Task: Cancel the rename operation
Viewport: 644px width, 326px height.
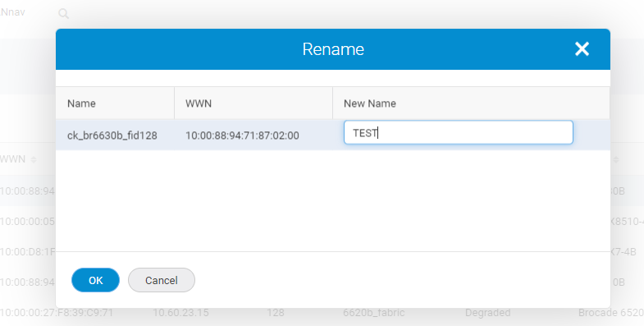Action: pos(162,280)
